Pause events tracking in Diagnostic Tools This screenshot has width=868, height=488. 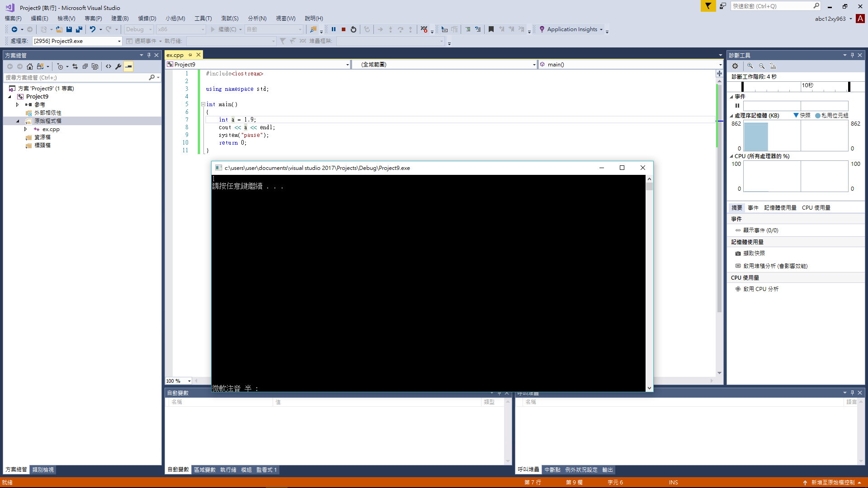pos(737,106)
